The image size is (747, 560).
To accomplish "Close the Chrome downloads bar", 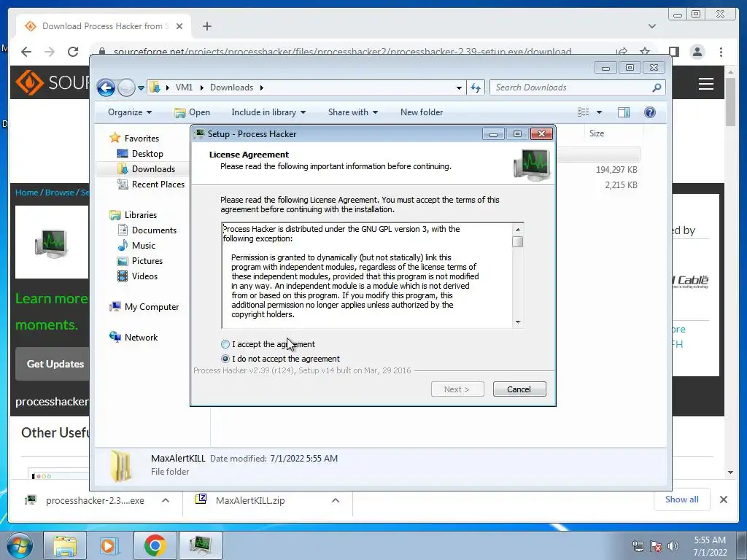I will pyautogui.click(x=723, y=499).
